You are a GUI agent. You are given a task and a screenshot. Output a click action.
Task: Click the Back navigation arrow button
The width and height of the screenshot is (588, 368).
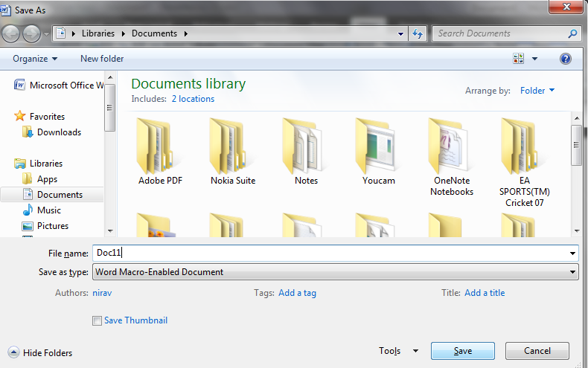point(11,33)
